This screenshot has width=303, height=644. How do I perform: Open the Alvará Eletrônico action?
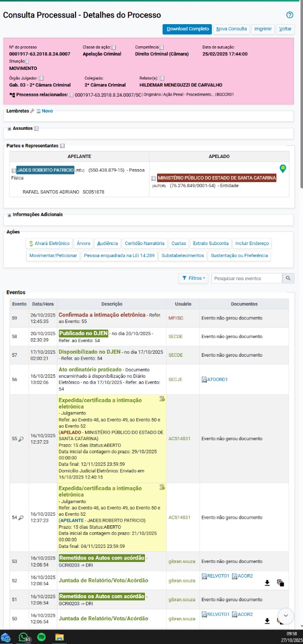coord(49,244)
